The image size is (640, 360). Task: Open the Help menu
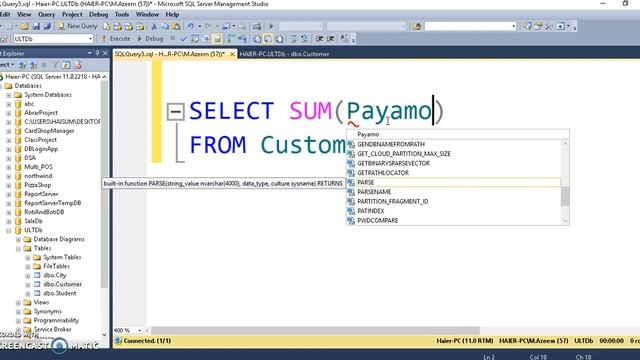click(x=172, y=14)
